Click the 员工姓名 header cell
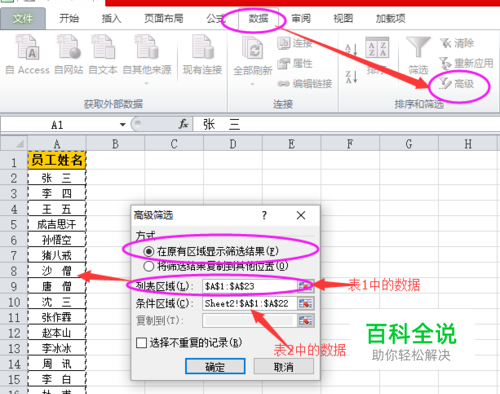The image size is (500, 394). pos(57,160)
